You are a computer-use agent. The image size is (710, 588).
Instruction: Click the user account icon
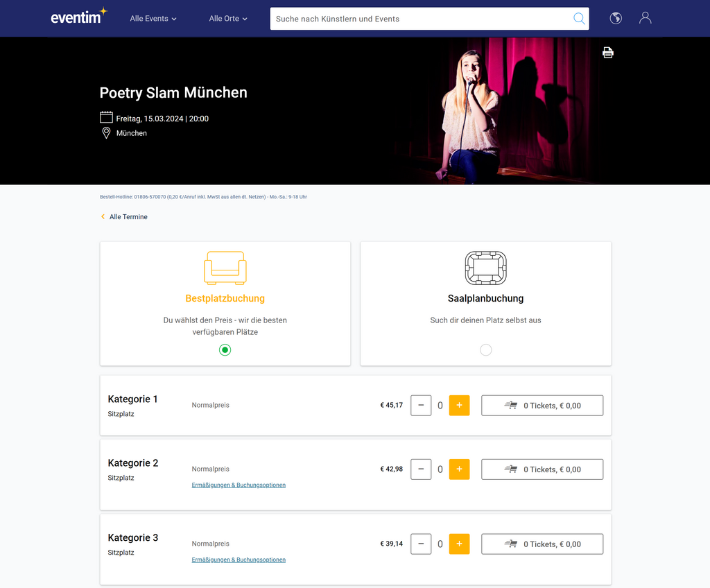[x=645, y=19]
